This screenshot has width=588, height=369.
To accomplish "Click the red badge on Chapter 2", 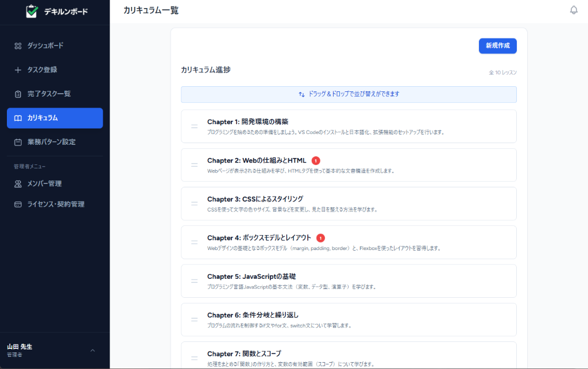I will 315,160.
